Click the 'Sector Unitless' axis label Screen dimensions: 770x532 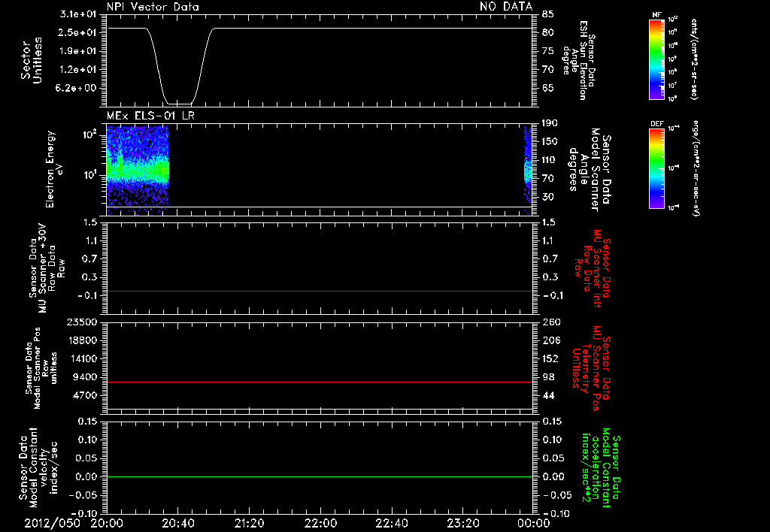(x=32, y=60)
